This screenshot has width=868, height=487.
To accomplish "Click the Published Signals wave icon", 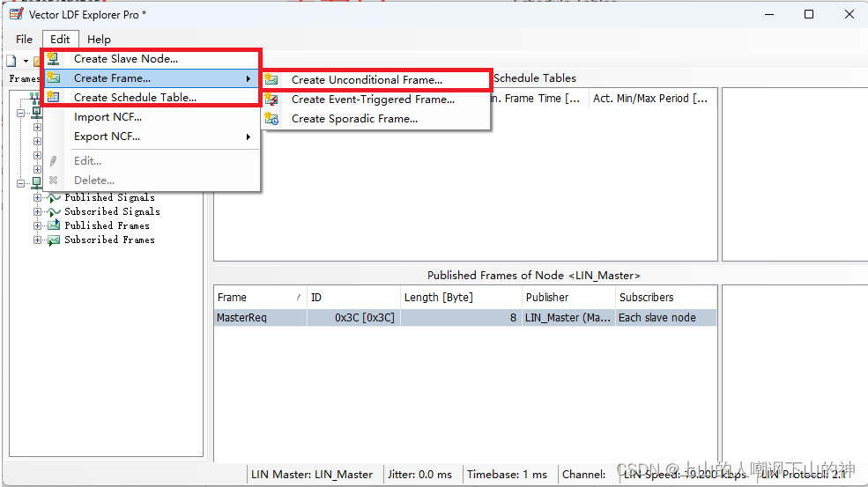I will (54, 197).
